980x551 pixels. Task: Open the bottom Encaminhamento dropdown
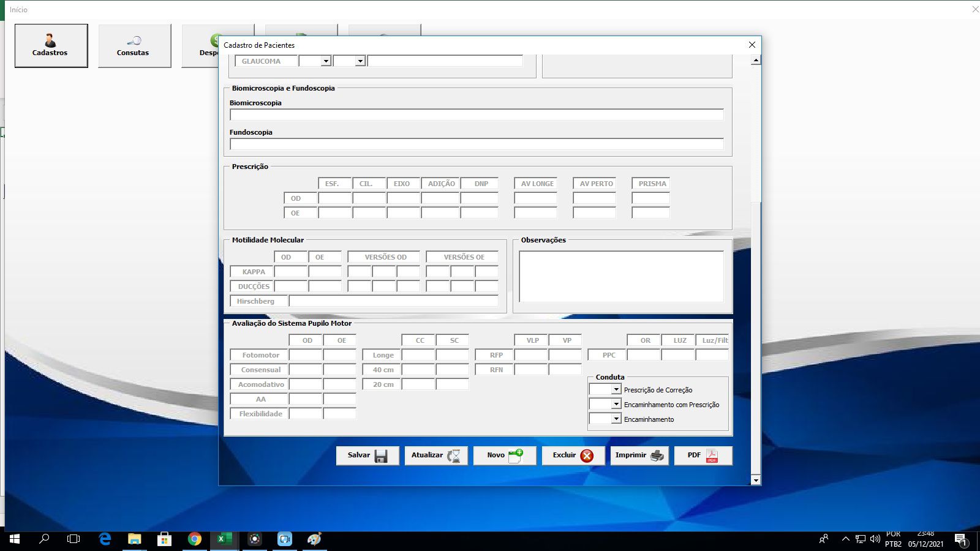click(x=616, y=419)
